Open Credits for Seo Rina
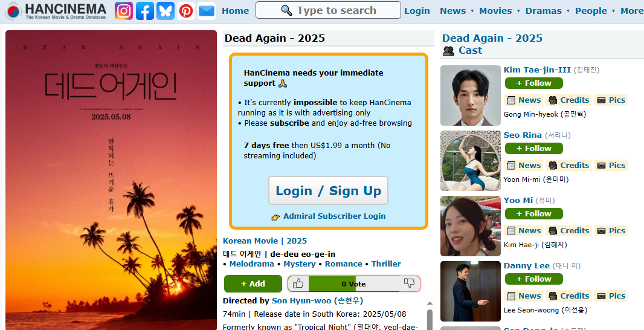The height and width of the screenshot is (330, 644). tap(569, 165)
